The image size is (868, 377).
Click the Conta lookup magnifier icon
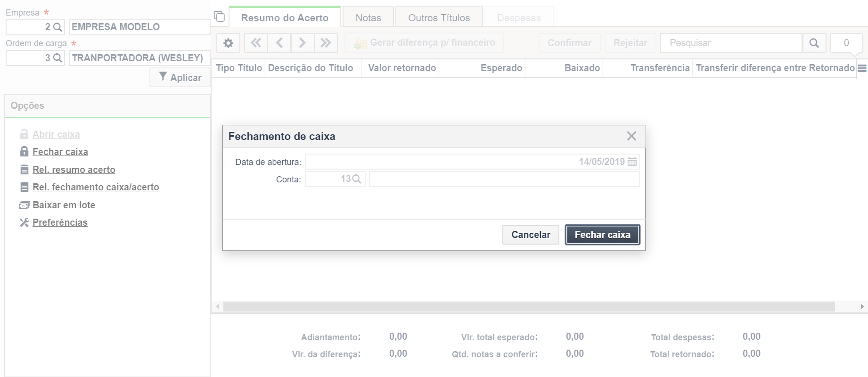357,179
